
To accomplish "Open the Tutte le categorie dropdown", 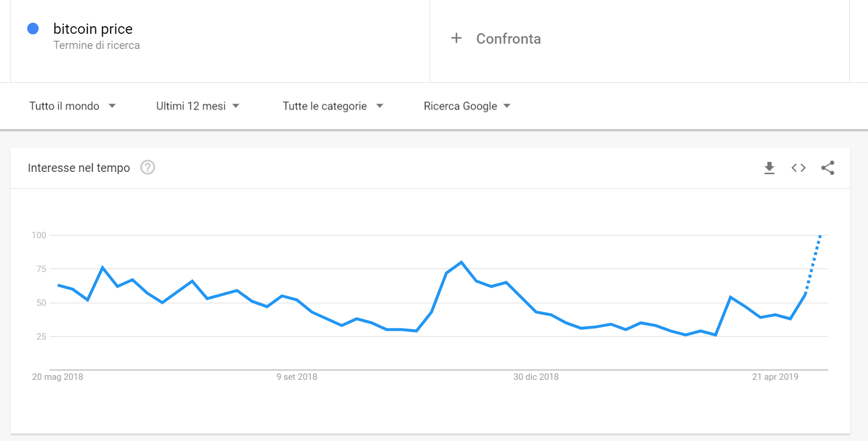I will [x=333, y=106].
